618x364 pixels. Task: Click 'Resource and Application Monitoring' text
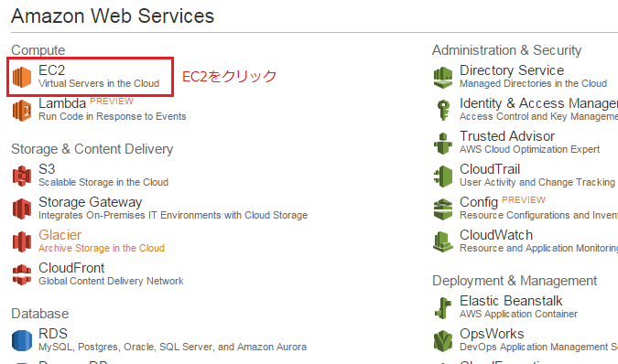[x=538, y=249]
